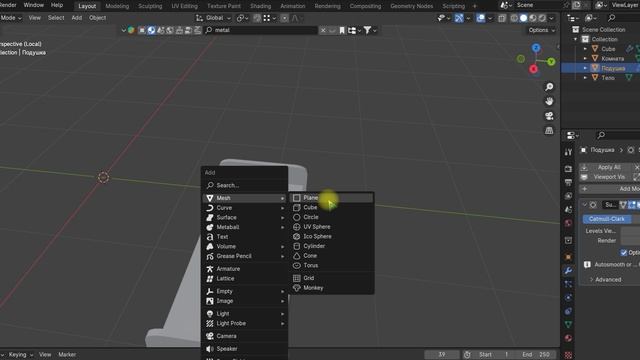Open the Window menu
The height and width of the screenshot is (360, 640).
pyautogui.click(x=33, y=5)
